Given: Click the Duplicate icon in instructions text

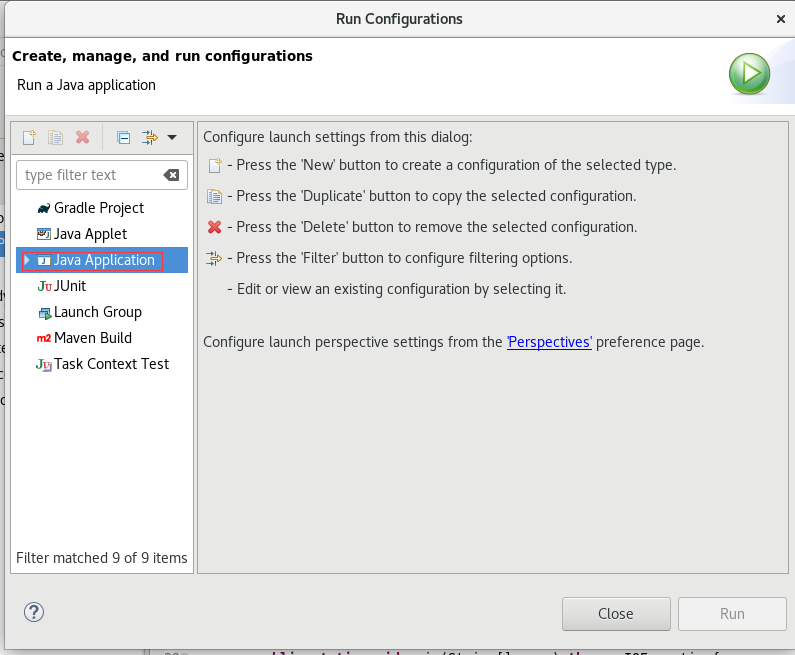Looking at the screenshot, I should pos(214,196).
